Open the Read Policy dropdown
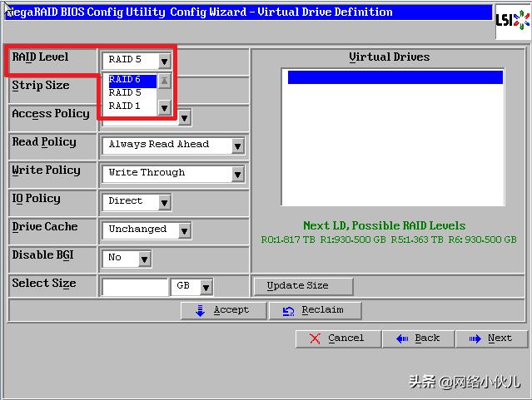532x400 pixels. pos(237,146)
